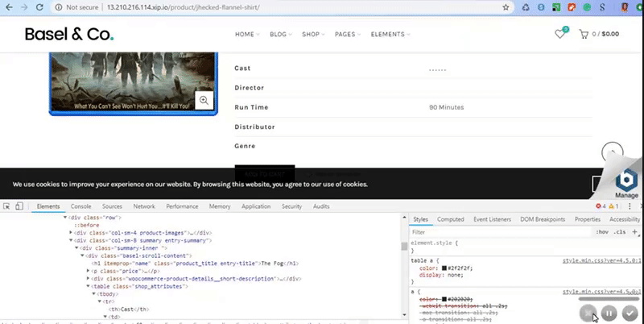Image resolution: width=644 pixels, height=324 pixels.
Task: Select the h1 product_title The Fog line
Action: tap(195, 264)
